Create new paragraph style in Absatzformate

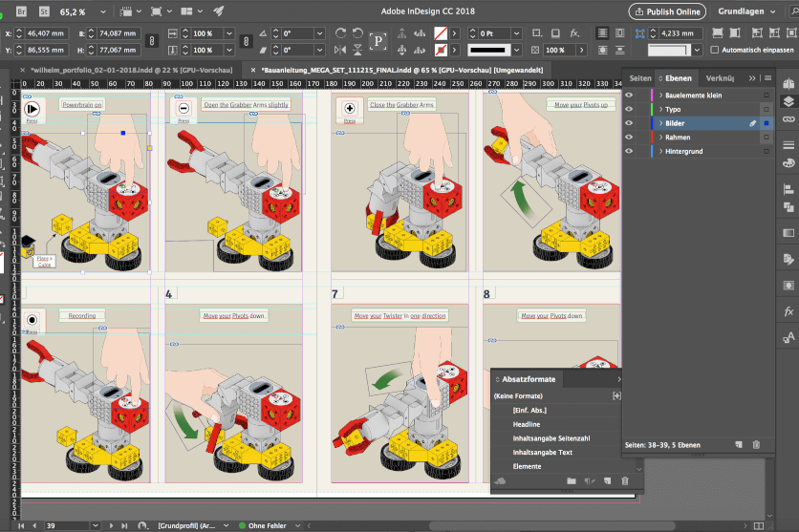coord(607,480)
